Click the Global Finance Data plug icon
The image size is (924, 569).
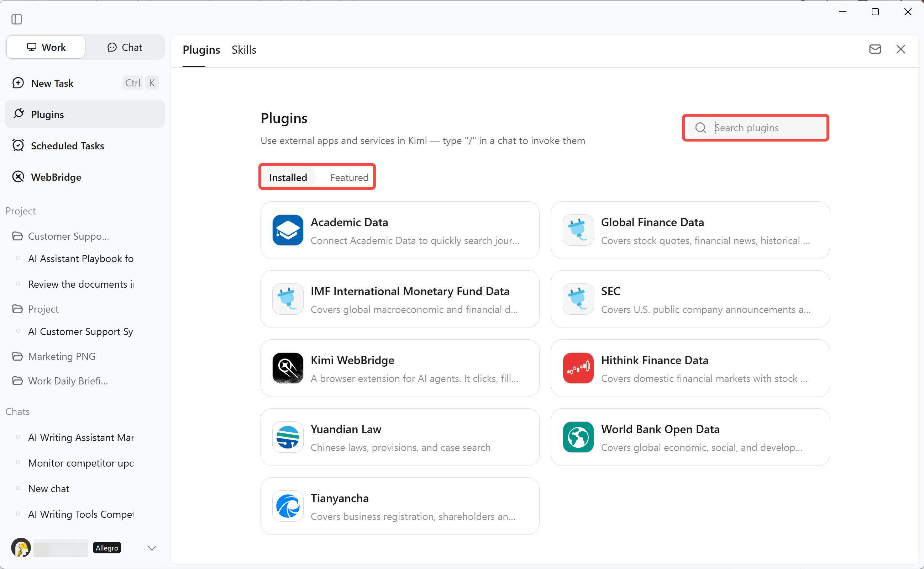click(578, 230)
